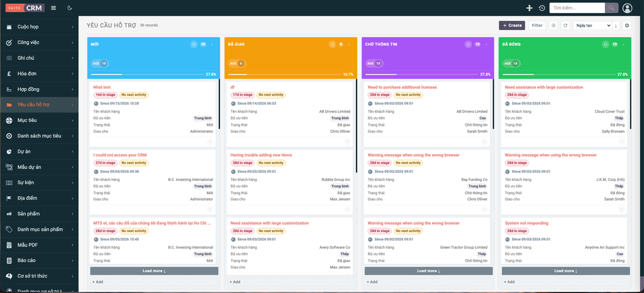Click AGE 10 badge in Mới column
The width and height of the screenshot is (644, 293).
click(x=99, y=64)
